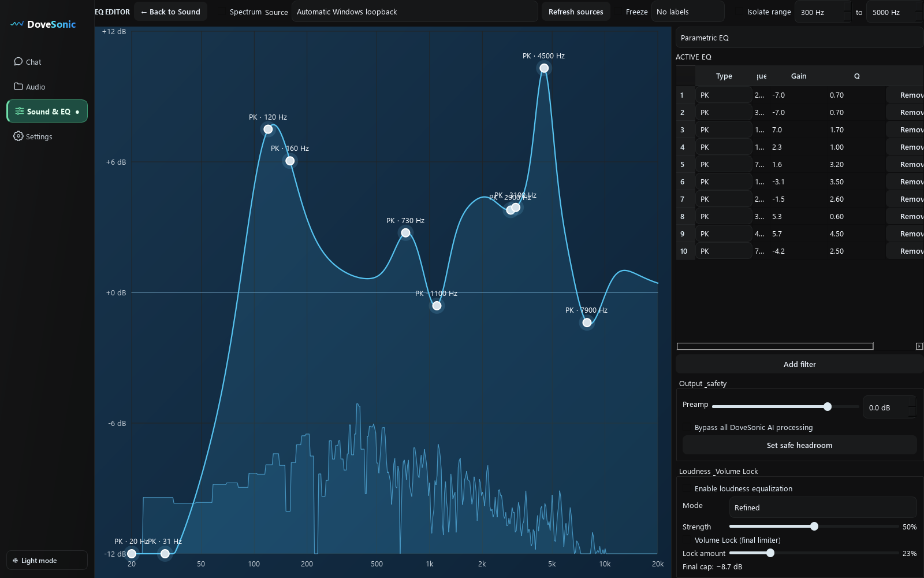Select the PK · 31 Hz EQ node
This screenshot has width=924, height=578.
point(165,554)
